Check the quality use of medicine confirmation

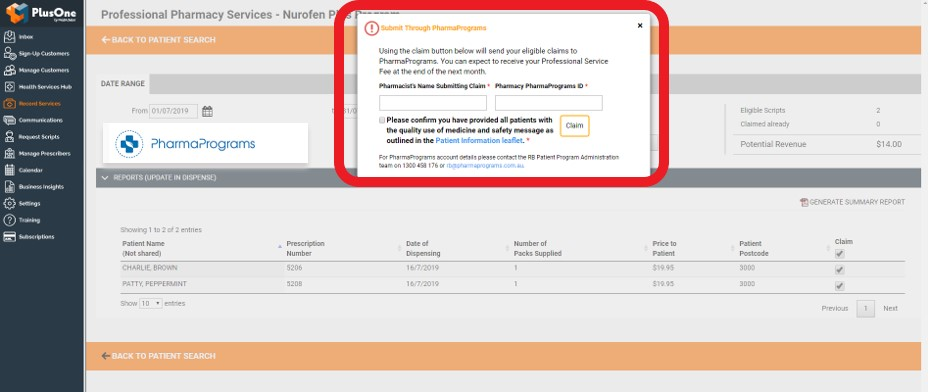click(x=382, y=120)
